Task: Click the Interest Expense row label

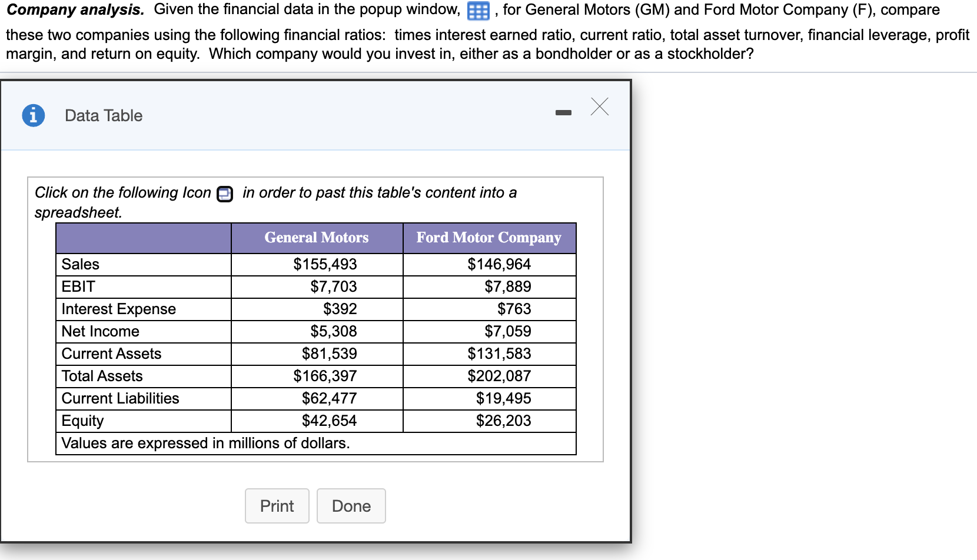Action: (119, 309)
